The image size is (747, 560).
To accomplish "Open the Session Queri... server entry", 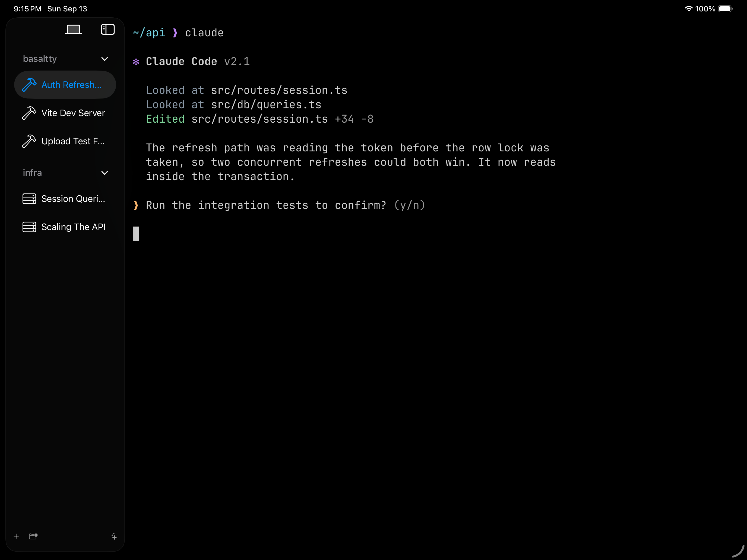I will point(65,199).
